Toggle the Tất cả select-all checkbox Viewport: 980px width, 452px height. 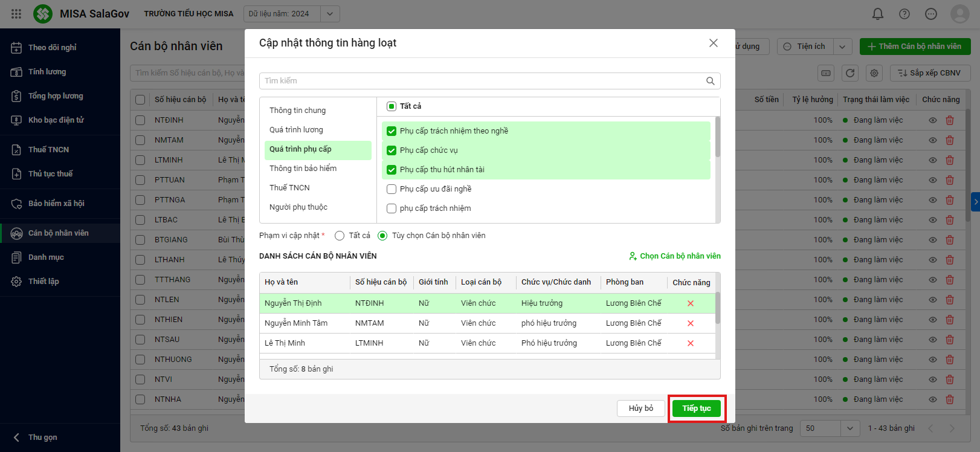point(392,106)
